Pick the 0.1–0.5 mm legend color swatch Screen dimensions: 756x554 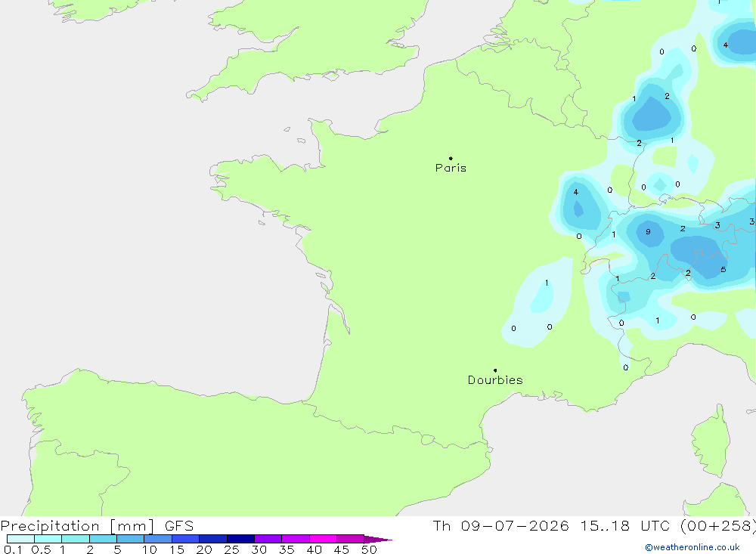tap(20, 539)
